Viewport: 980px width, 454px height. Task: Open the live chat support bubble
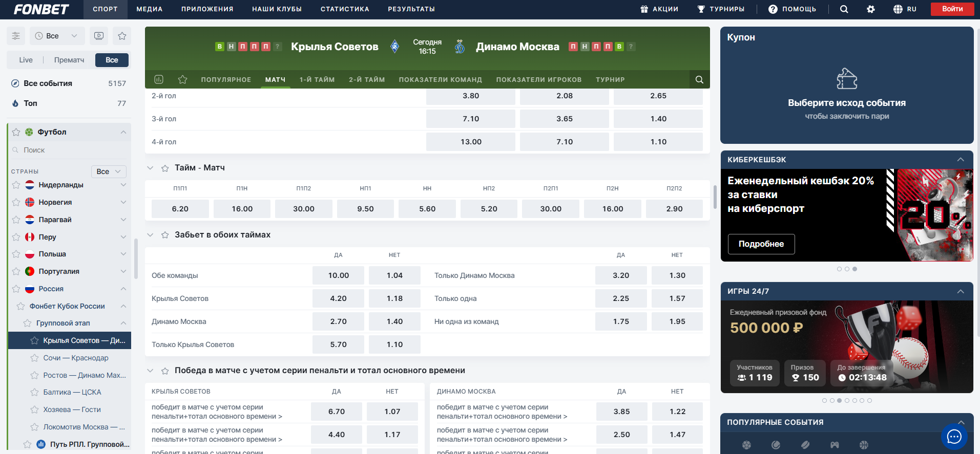point(954,437)
